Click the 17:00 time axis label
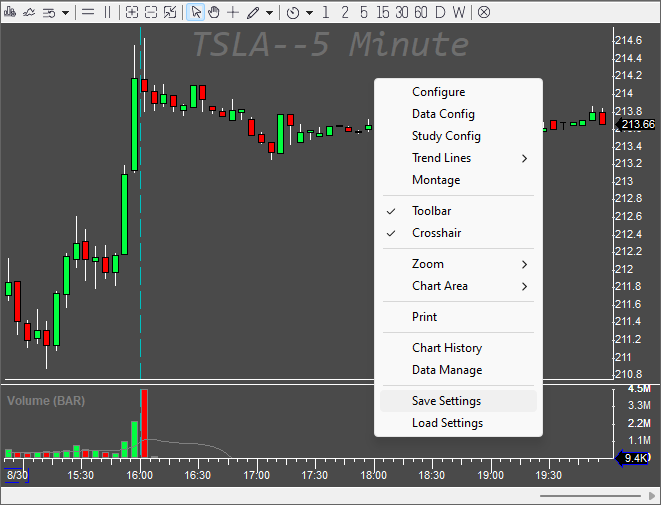The height and width of the screenshot is (505, 661). 256,475
